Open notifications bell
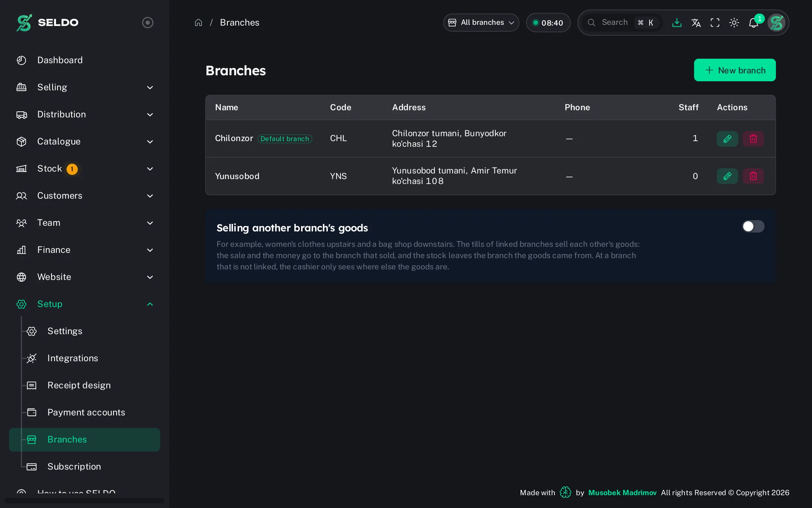The image size is (812, 508). tap(753, 23)
